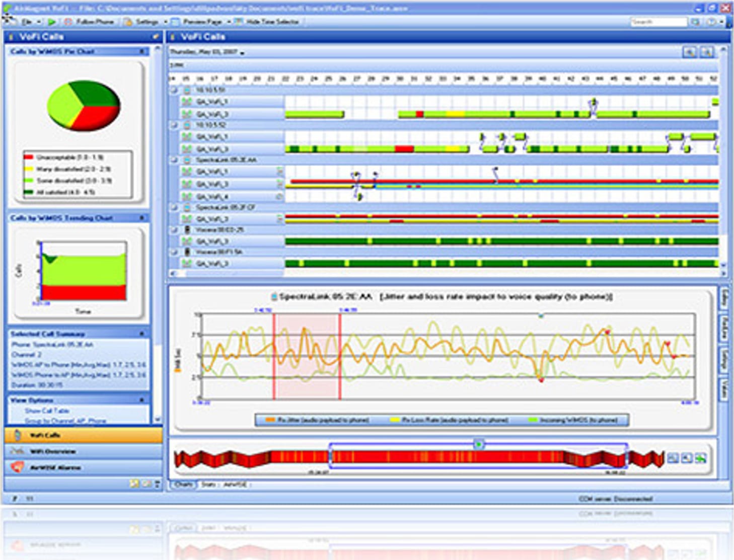Viewport: 734px width, 560px height.
Task: Click the search go icon beside Search box
Action: [x=695, y=22]
